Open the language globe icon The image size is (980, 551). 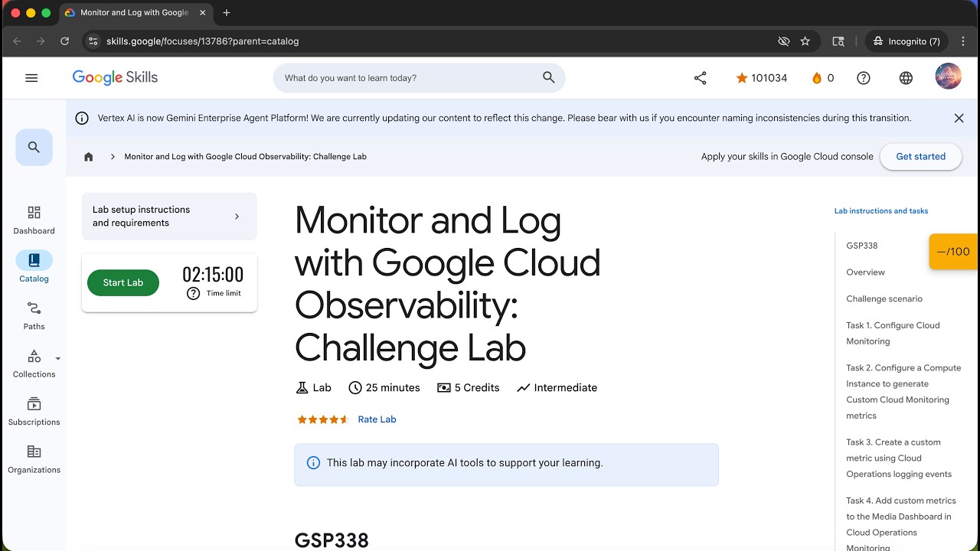(x=906, y=78)
